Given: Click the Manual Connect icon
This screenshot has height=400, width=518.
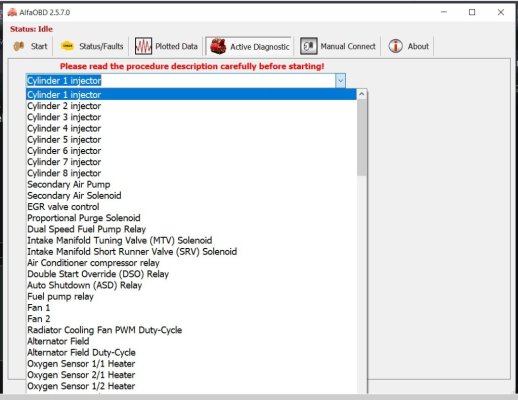Looking at the screenshot, I should click(x=308, y=46).
